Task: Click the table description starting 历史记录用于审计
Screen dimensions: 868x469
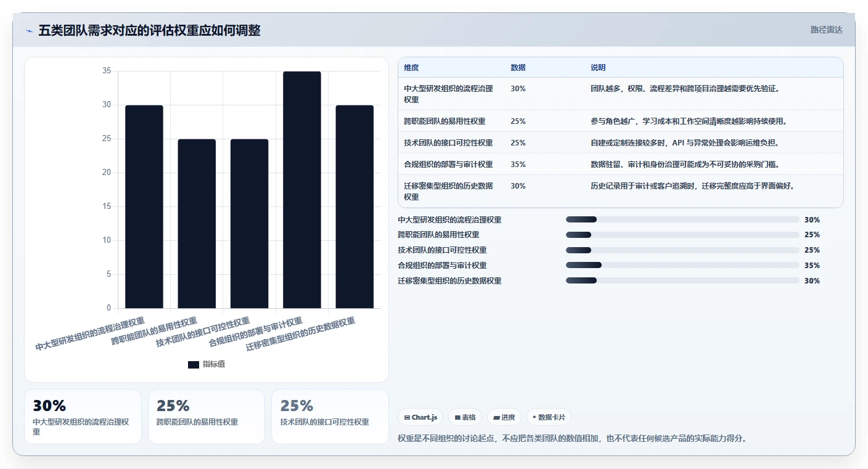Action: point(692,186)
